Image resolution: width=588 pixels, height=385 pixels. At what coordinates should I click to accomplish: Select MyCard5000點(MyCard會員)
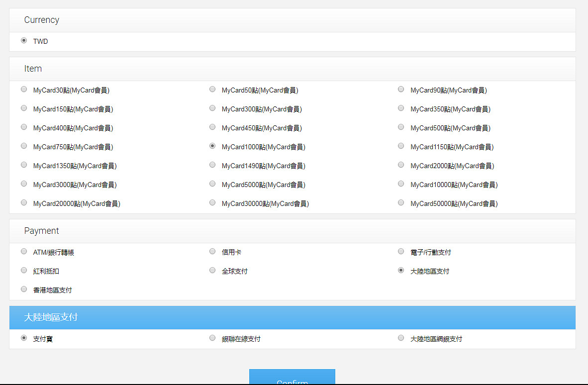(212, 184)
